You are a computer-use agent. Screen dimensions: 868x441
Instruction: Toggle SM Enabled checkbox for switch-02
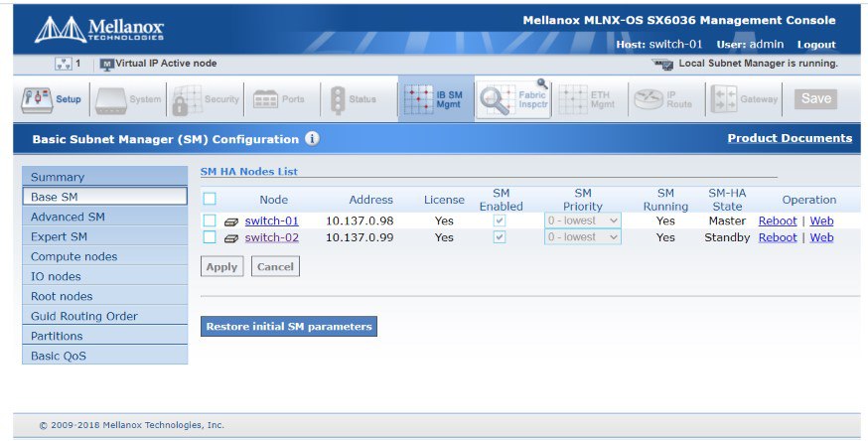point(500,237)
